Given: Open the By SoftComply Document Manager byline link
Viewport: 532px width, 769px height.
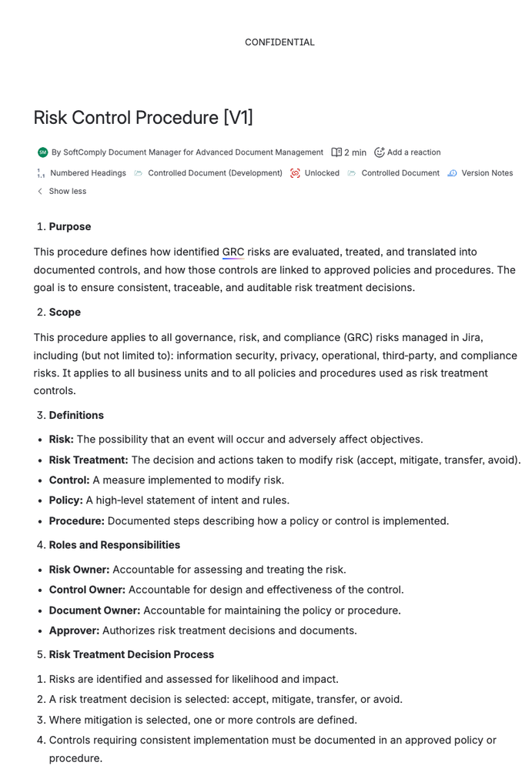Looking at the screenshot, I should coord(185,152).
